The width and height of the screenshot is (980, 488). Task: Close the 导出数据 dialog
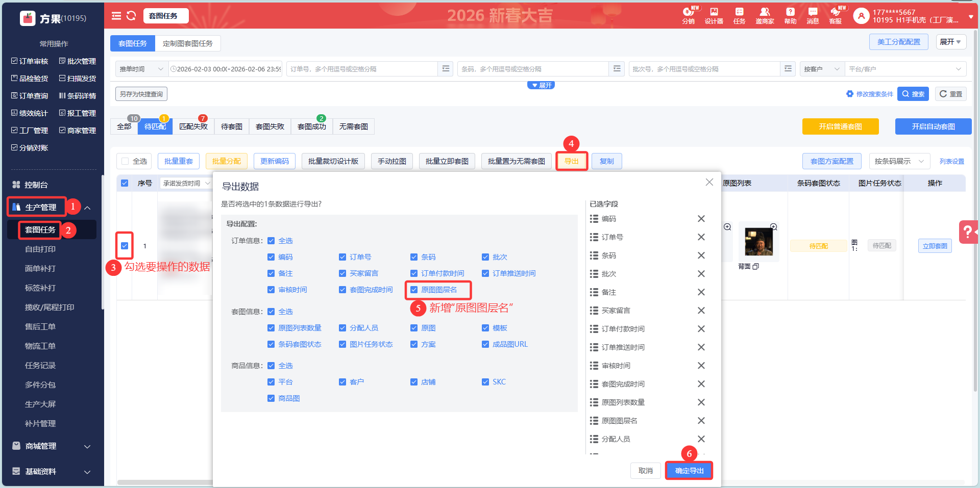coord(709,182)
